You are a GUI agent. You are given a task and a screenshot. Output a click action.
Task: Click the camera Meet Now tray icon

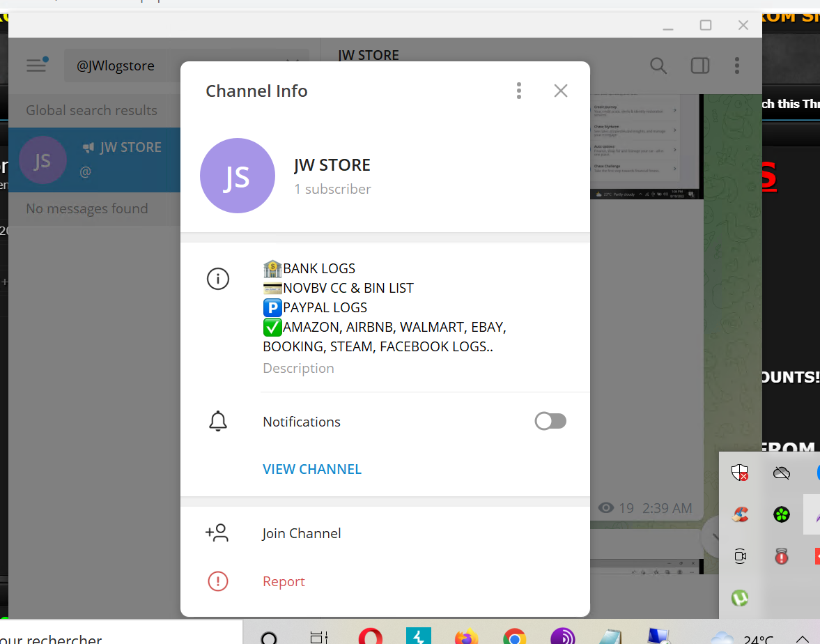click(x=740, y=556)
